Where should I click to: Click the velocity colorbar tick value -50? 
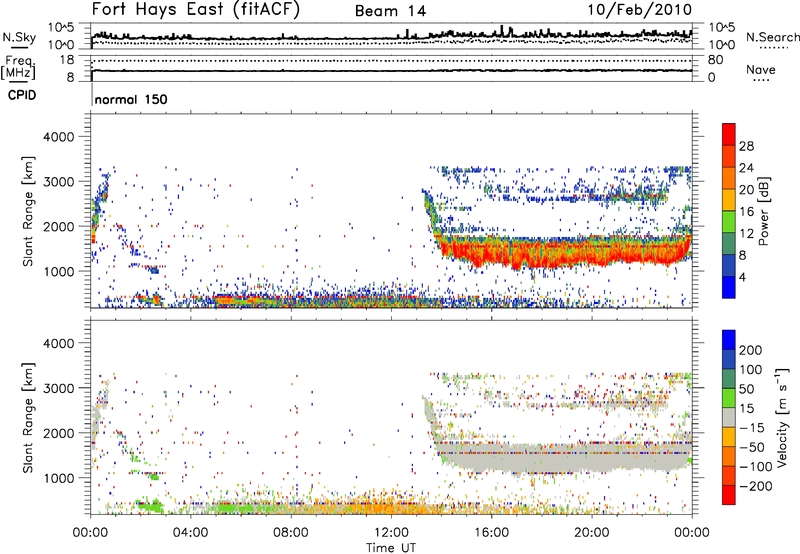coord(752,447)
